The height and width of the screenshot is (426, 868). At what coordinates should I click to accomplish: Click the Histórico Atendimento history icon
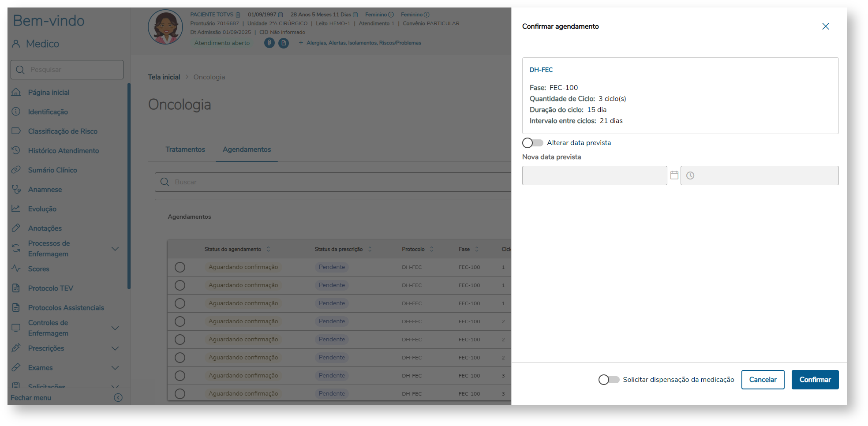tap(16, 150)
